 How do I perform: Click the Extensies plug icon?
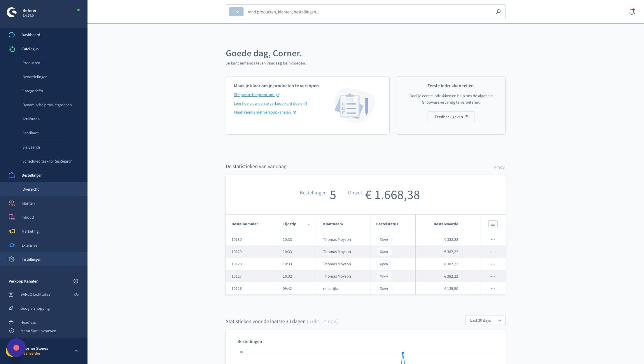(12, 245)
